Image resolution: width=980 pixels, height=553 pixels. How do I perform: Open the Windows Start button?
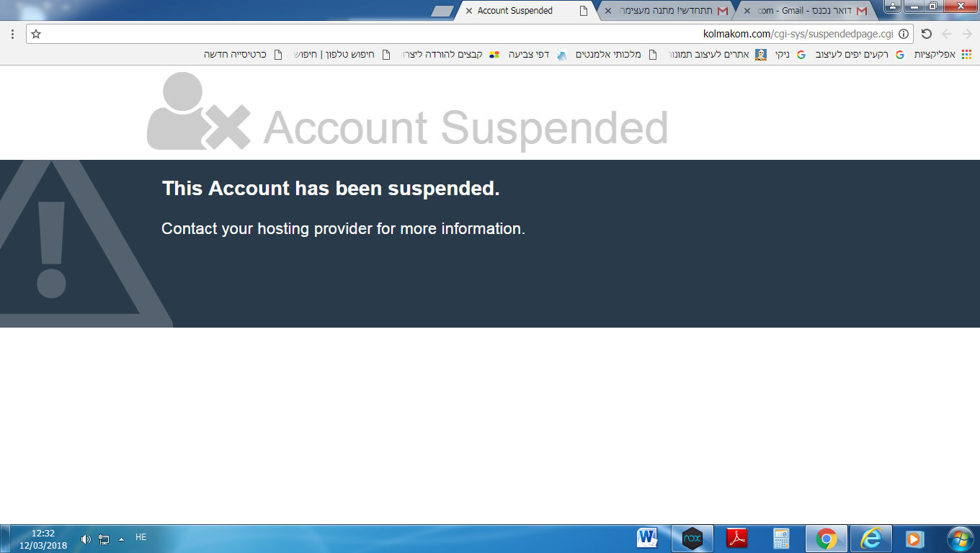tap(960, 538)
